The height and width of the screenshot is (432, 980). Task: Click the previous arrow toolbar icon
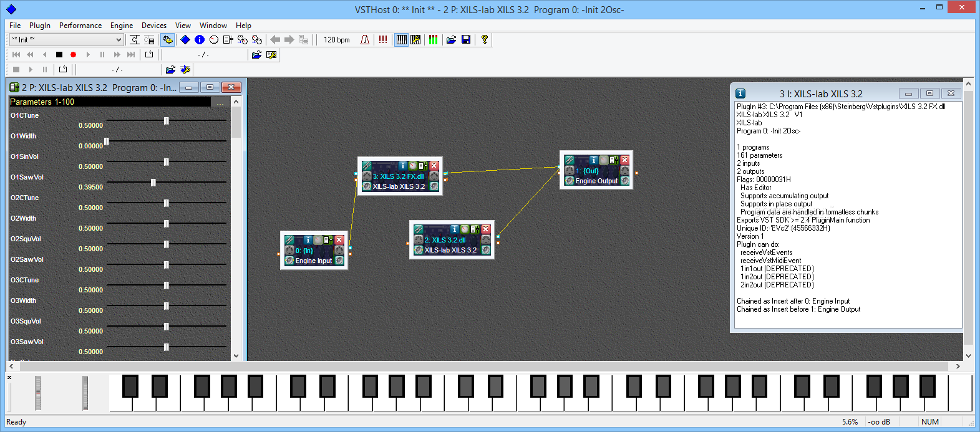pyautogui.click(x=275, y=39)
